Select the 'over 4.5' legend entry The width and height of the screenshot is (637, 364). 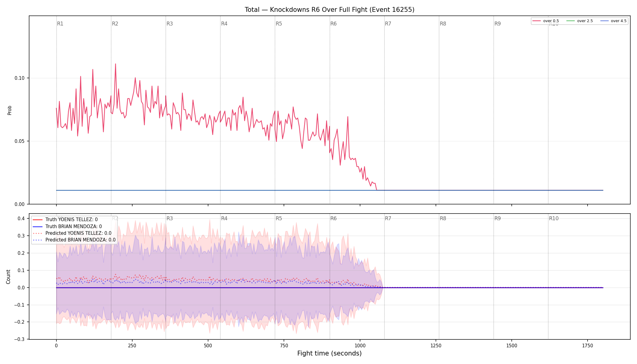[x=613, y=21]
